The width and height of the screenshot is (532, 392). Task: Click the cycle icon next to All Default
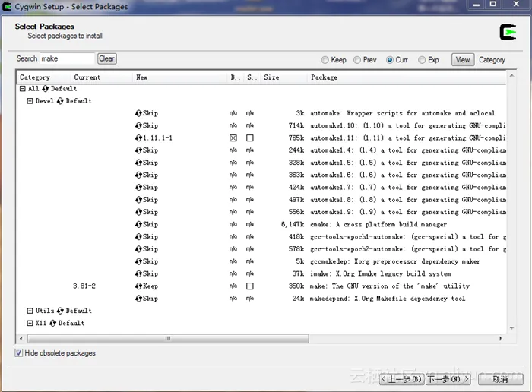(45, 89)
